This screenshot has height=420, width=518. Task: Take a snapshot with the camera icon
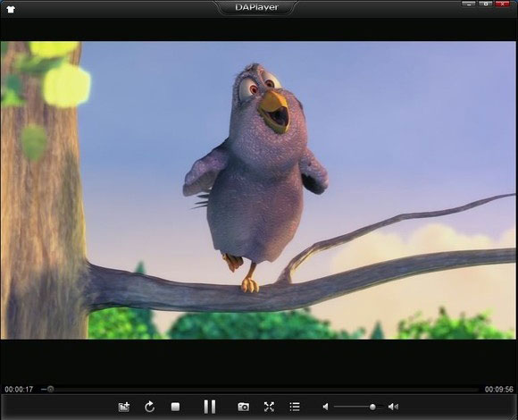(244, 407)
